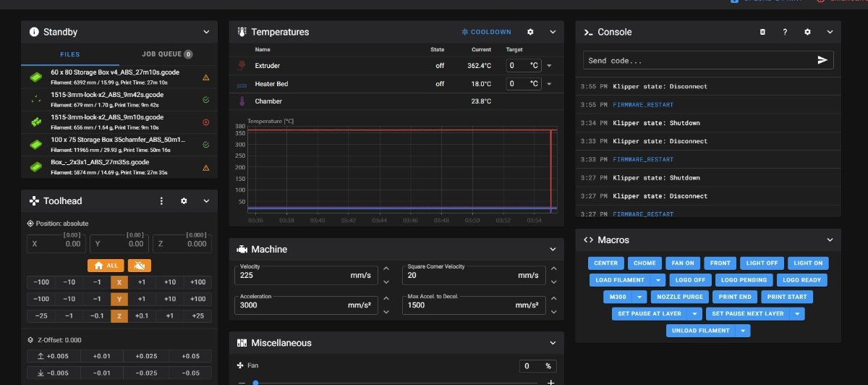Image resolution: width=868 pixels, height=385 pixels.
Task: Open Console settings gear
Action: tap(807, 32)
